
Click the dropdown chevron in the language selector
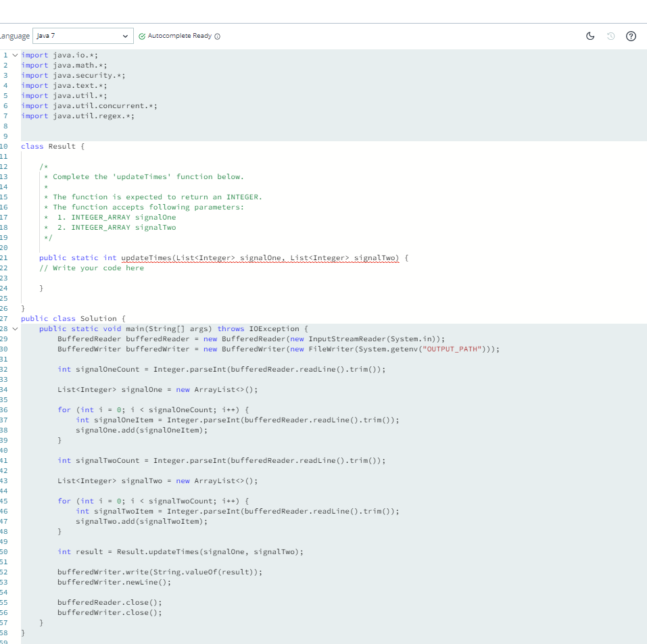coord(125,36)
